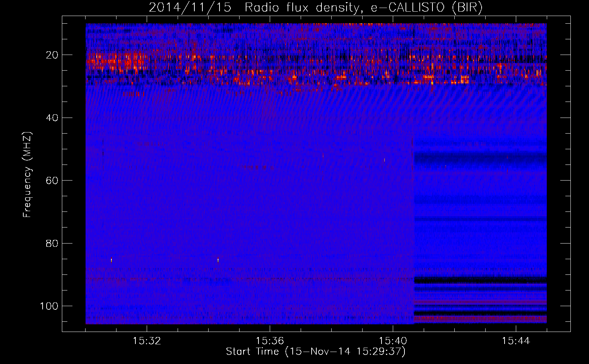Click the 'Start Time (15-Nov-14 15:29:37)' axis label
Image resolution: width=589 pixels, height=364 pixels.
[x=316, y=352]
